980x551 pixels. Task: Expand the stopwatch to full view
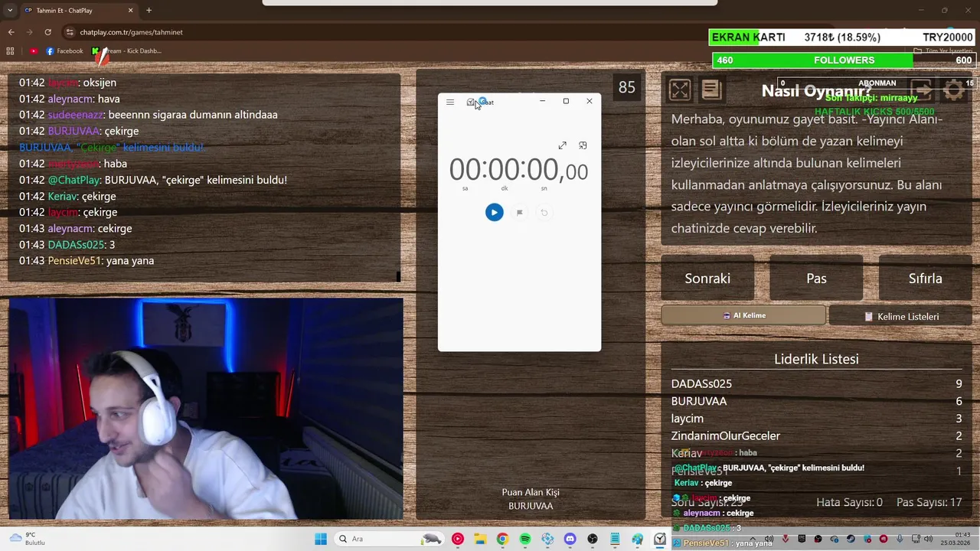(x=562, y=145)
